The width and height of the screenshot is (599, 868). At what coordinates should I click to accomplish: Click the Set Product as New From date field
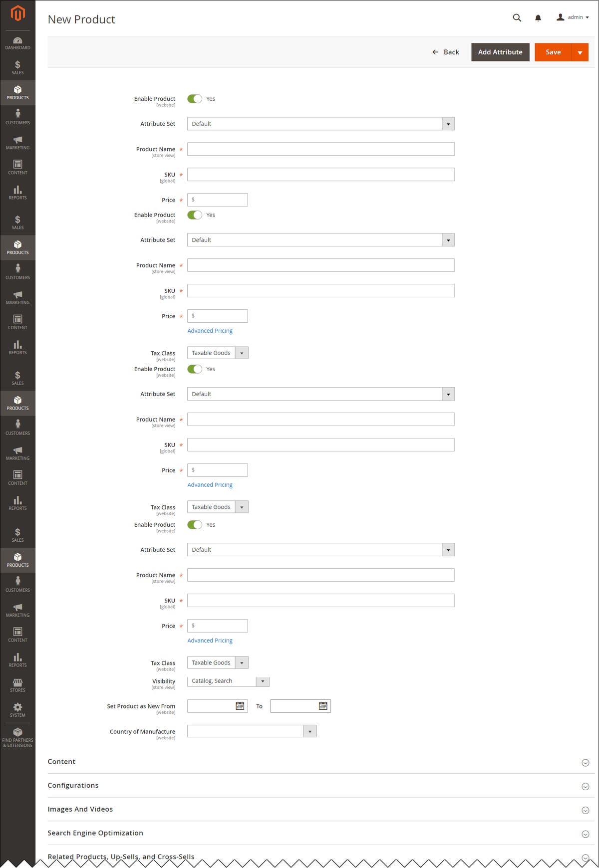point(218,706)
